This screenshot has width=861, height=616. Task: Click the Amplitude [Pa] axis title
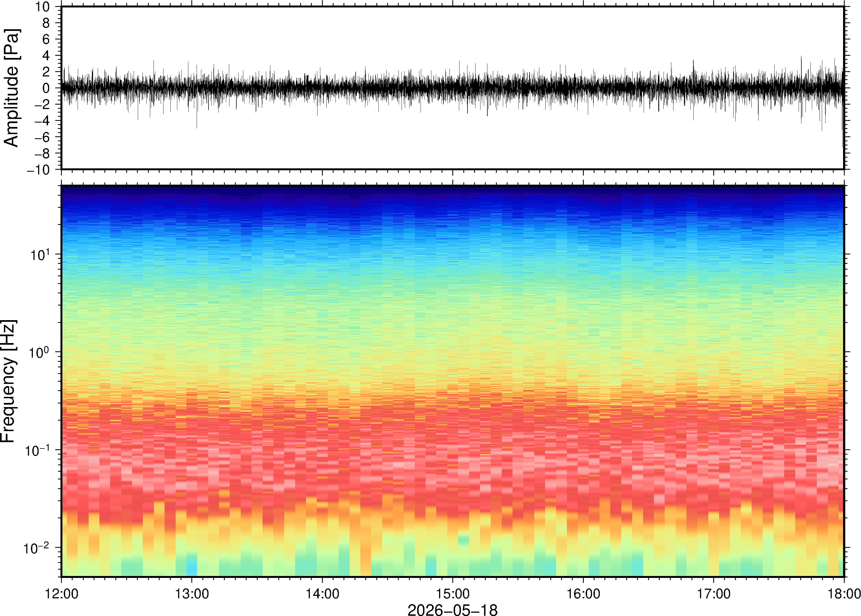click(x=11, y=87)
